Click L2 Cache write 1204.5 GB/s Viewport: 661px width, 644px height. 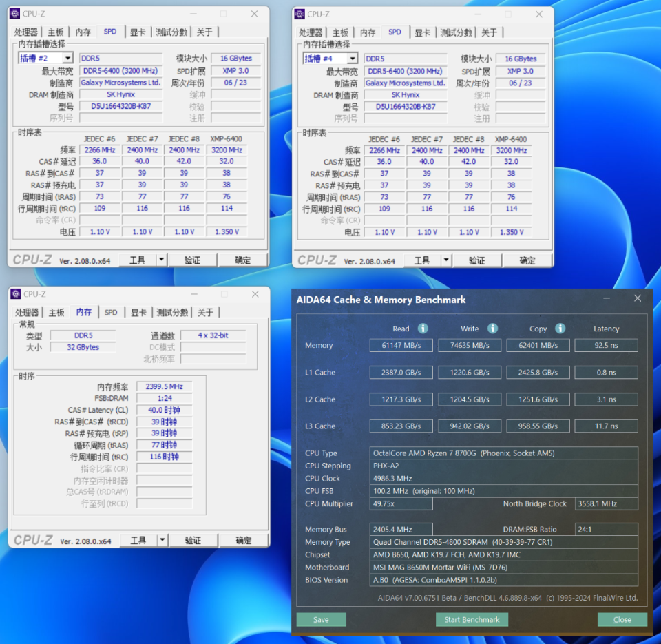pos(470,399)
